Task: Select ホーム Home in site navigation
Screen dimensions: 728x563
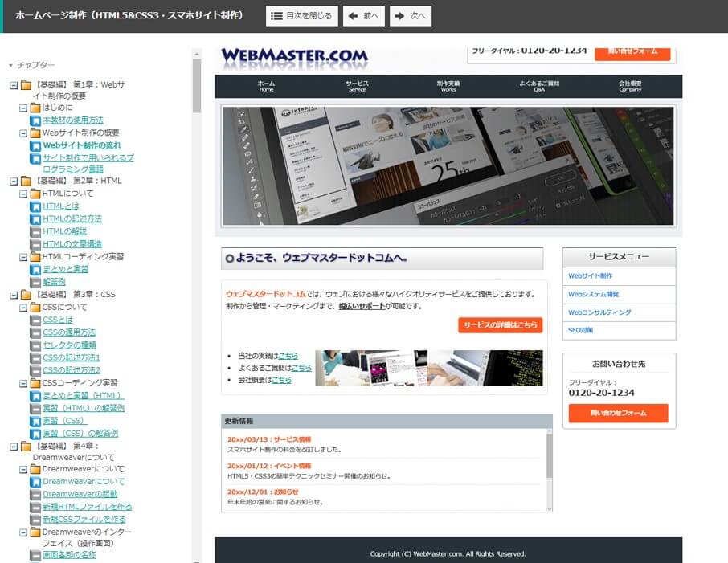Action: click(266, 86)
